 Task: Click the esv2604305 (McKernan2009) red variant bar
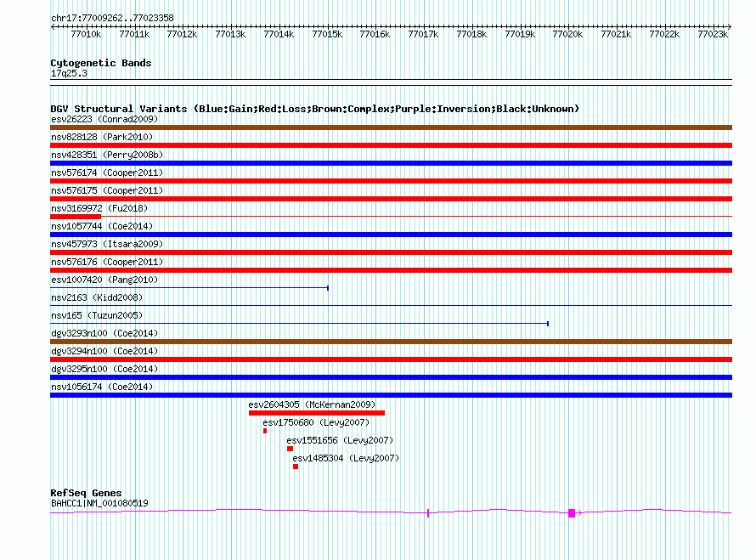tap(316, 413)
